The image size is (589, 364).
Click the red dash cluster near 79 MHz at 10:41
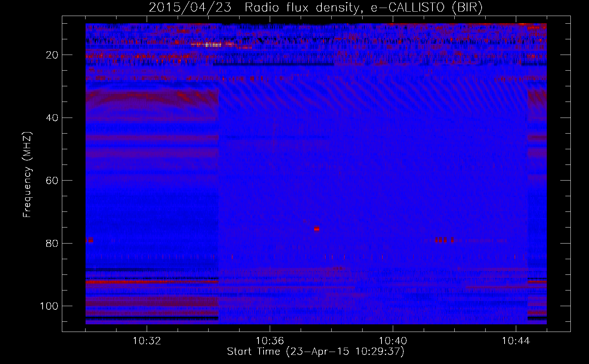(444, 240)
